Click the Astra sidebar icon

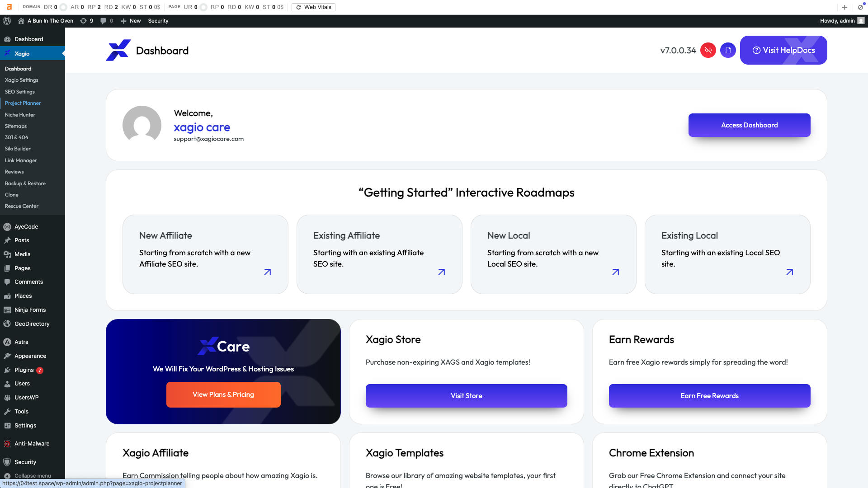(x=7, y=342)
